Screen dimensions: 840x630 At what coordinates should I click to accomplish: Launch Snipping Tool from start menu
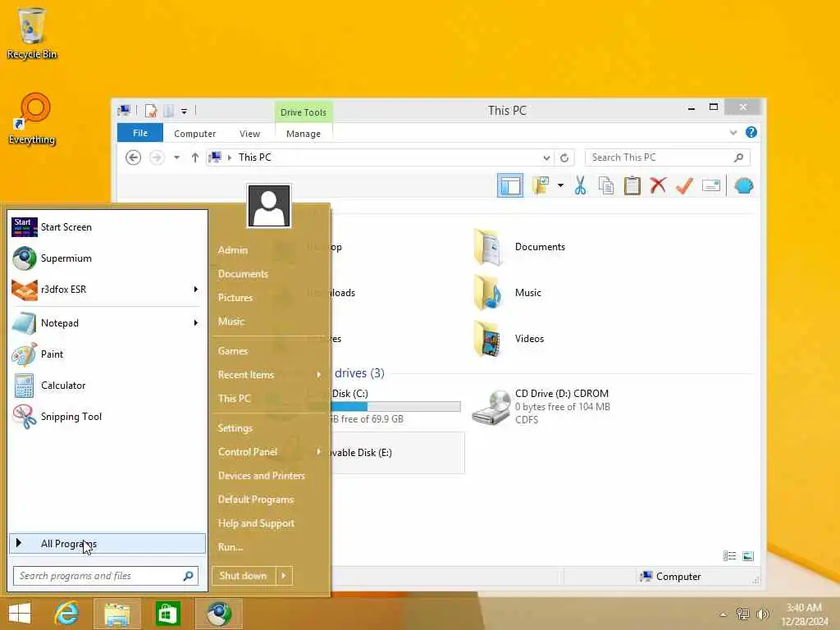(107, 416)
